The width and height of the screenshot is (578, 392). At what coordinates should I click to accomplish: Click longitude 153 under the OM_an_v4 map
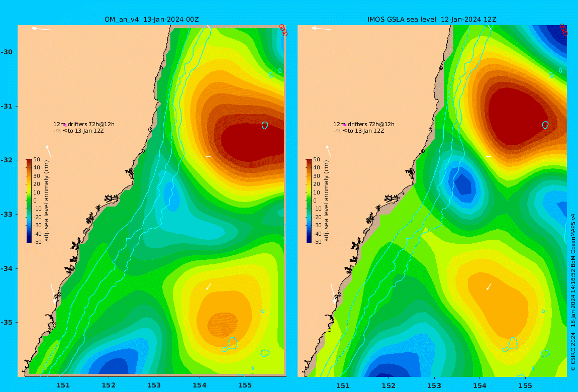pos(154,385)
